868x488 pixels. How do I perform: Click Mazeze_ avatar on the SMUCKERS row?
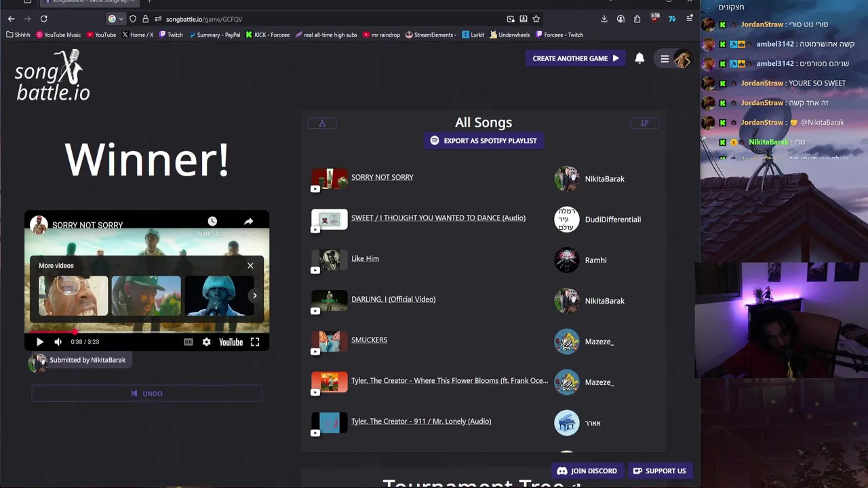tap(567, 342)
